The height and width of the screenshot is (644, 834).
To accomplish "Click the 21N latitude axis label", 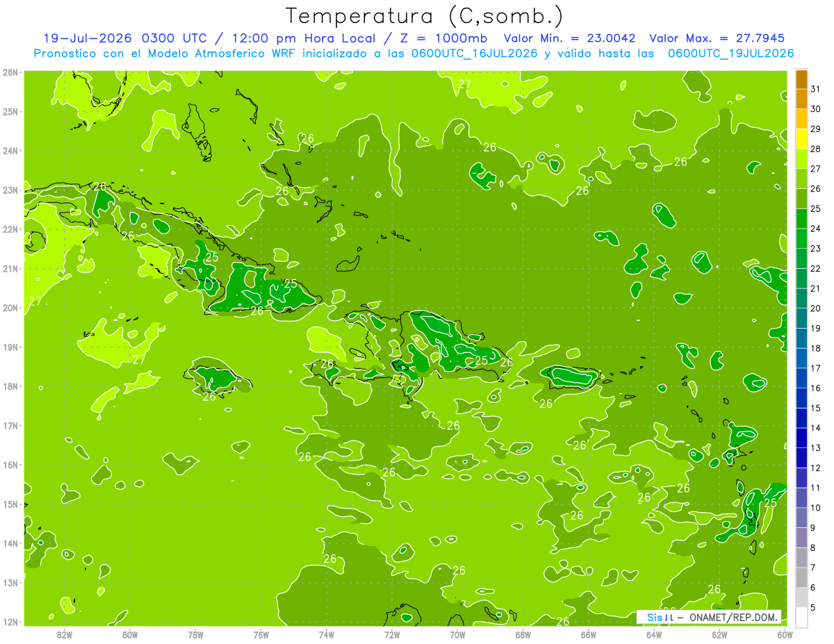I will click(10, 269).
